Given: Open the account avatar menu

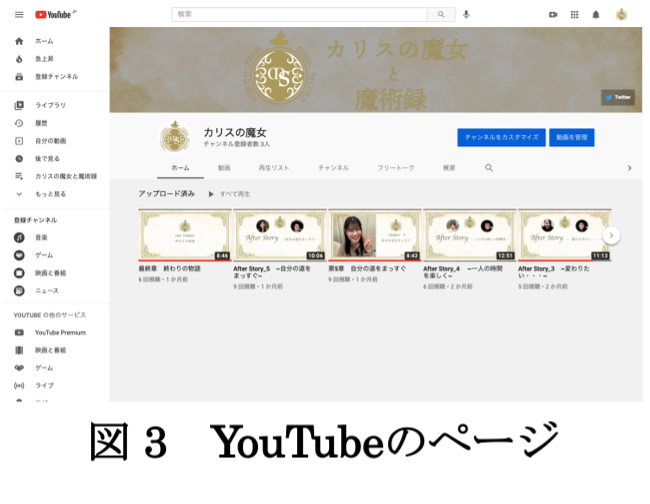Looking at the screenshot, I should 621,15.
